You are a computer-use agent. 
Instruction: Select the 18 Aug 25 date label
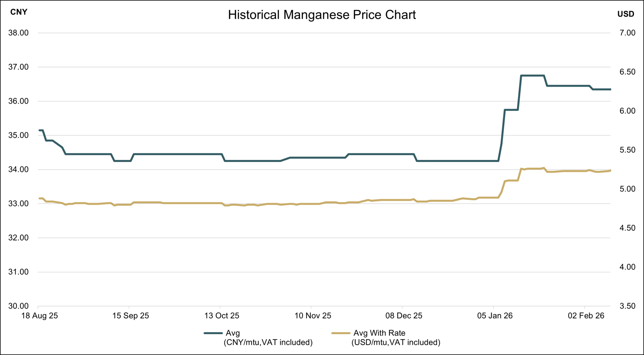(x=40, y=316)
